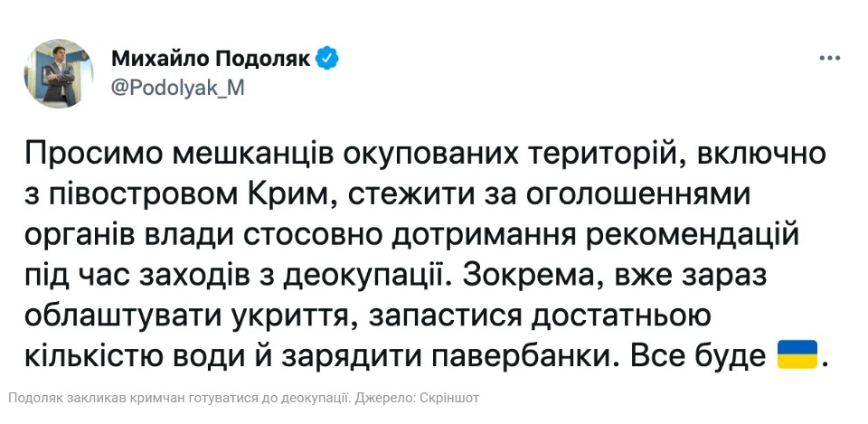Open Михайло Подоляк's profile avatar

click(x=59, y=73)
